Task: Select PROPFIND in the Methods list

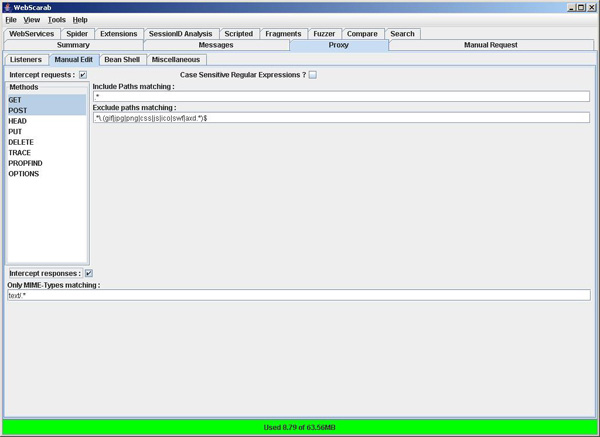Action: (47, 163)
